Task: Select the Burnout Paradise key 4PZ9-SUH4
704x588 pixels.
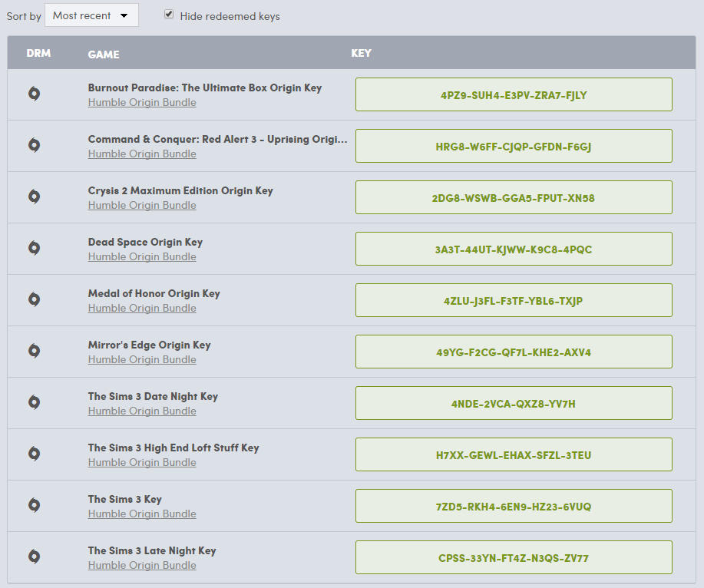Action: tap(514, 95)
